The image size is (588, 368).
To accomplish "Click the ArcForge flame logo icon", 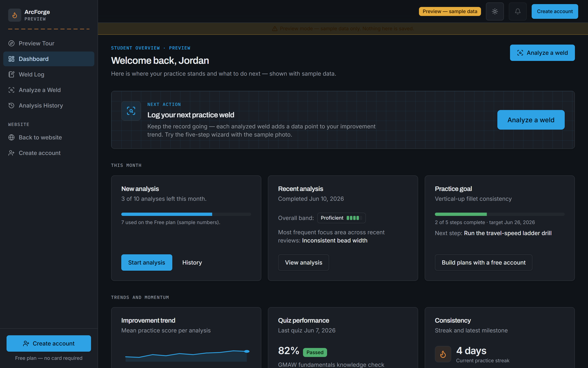I will point(14,15).
